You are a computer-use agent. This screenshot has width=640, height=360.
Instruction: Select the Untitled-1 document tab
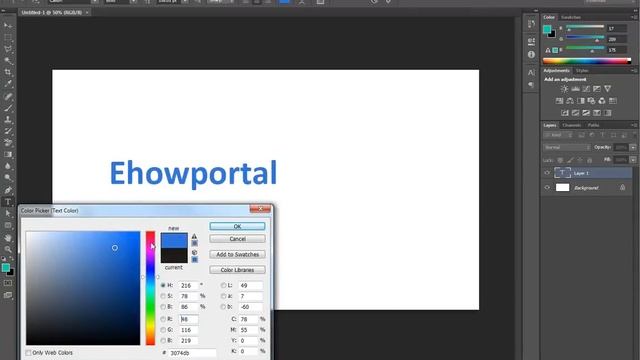tap(52, 13)
